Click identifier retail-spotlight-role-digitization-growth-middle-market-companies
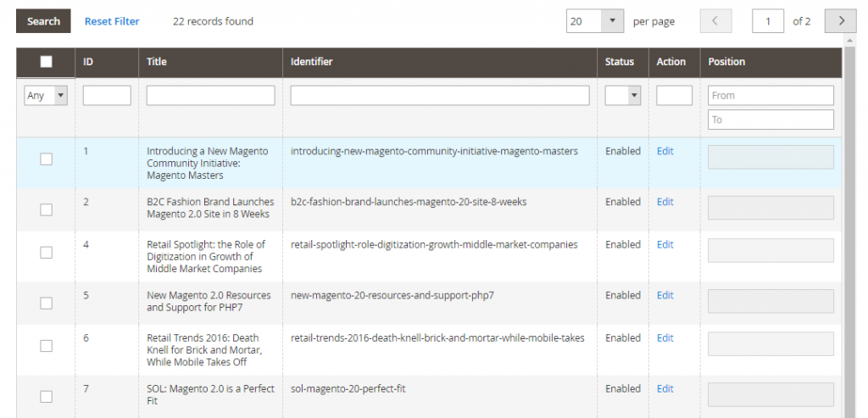The image size is (868, 418). coord(434,245)
